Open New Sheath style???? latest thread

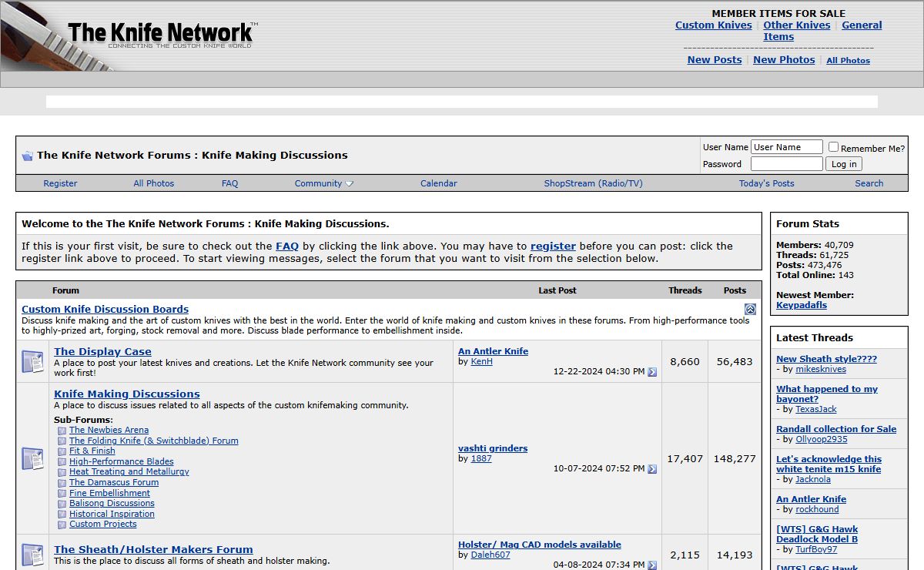point(826,359)
